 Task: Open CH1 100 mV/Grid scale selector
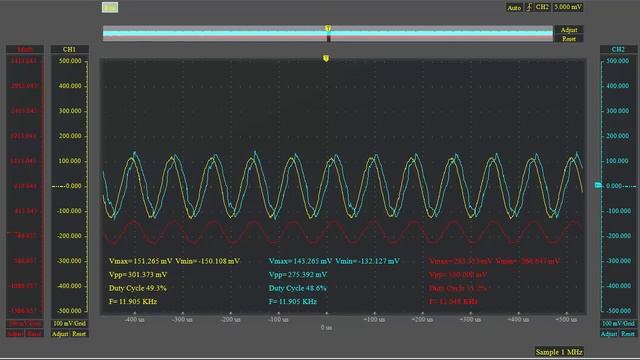click(69, 324)
